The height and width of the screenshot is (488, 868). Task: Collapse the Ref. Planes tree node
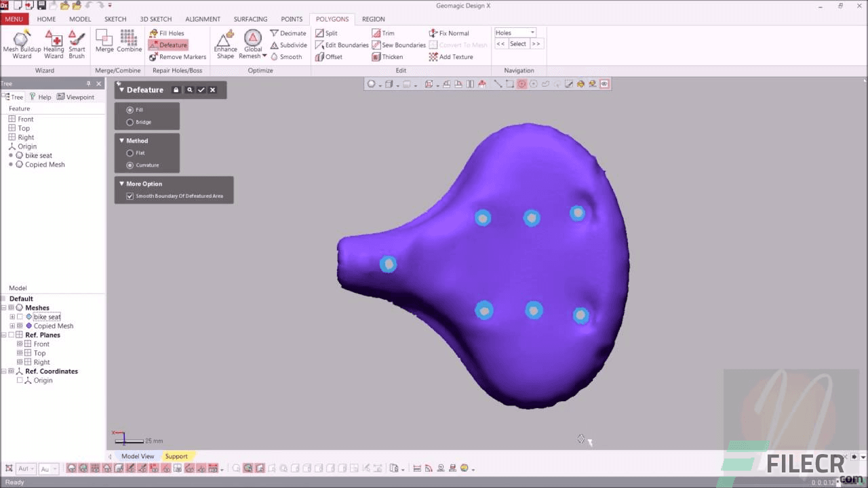coord(5,334)
